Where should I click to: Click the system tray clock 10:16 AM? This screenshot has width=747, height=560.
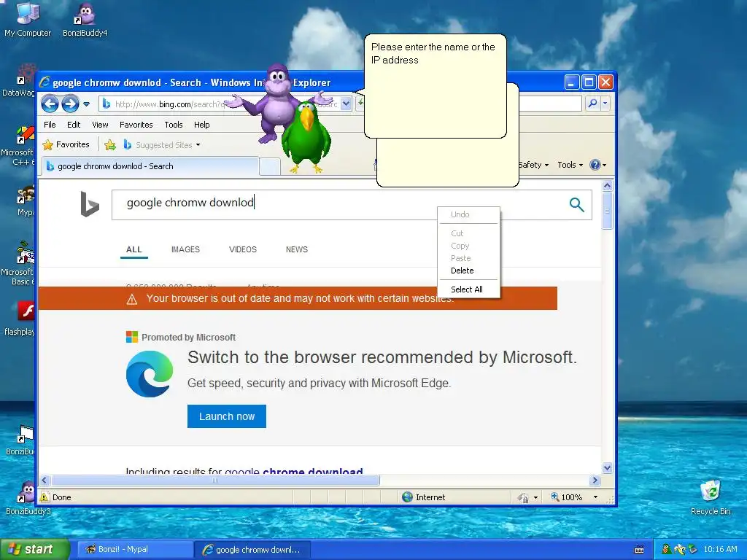tap(720, 550)
